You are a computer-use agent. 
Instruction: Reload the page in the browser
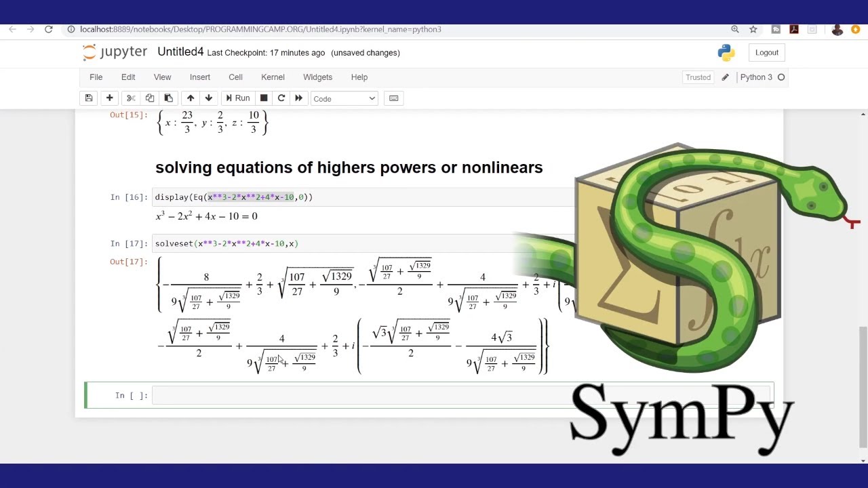49,29
